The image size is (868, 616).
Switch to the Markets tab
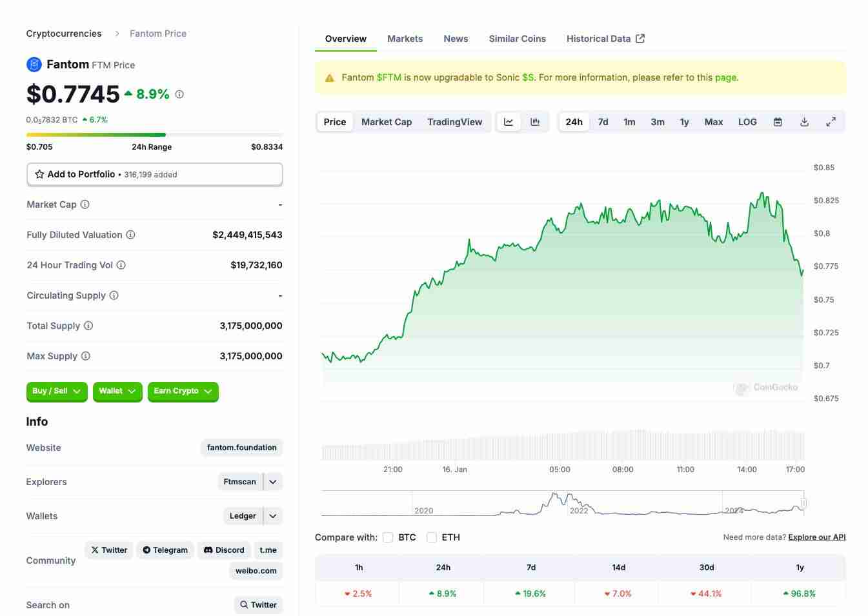[x=405, y=39]
